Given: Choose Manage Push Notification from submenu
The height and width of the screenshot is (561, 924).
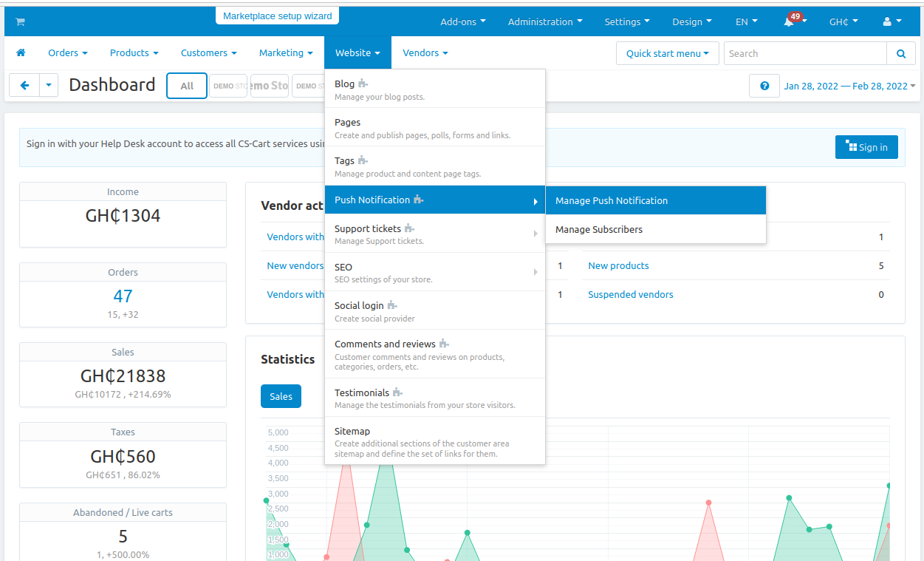Looking at the screenshot, I should click(x=612, y=200).
